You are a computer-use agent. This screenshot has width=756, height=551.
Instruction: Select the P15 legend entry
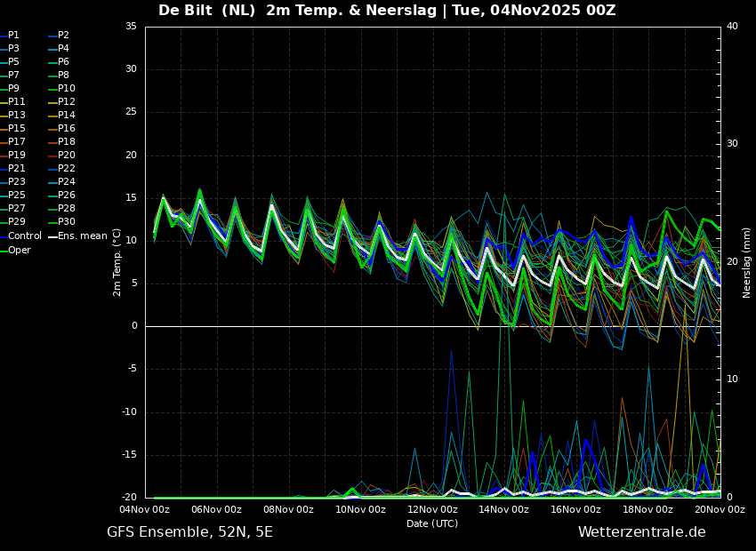(x=17, y=129)
